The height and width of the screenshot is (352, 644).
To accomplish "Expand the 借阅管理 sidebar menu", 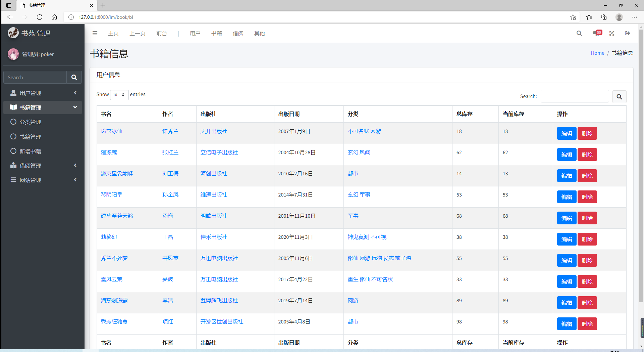I will click(x=43, y=166).
